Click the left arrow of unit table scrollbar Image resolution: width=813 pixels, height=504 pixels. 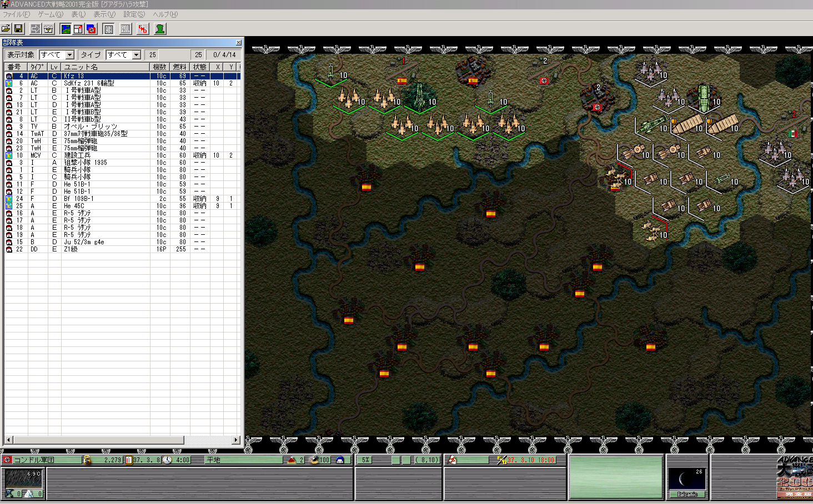click(x=8, y=440)
